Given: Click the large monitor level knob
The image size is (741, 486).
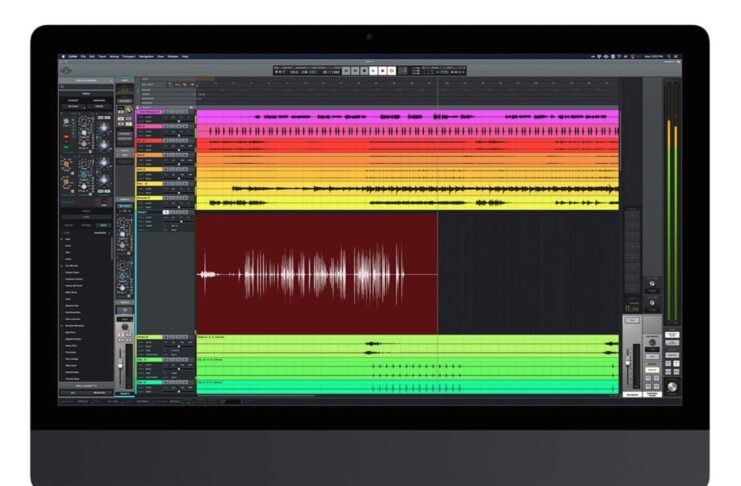Looking at the screenshot, I should coord(672,387).
